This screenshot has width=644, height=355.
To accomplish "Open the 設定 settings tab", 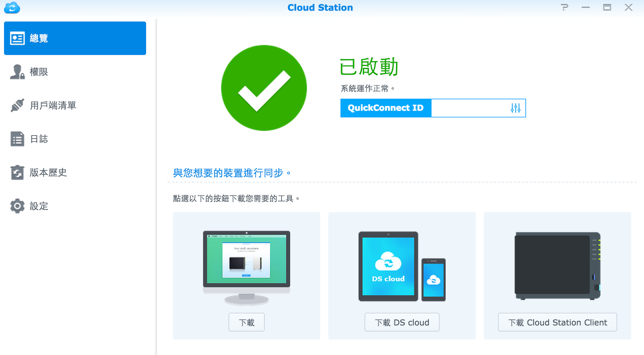I will 75,206.
